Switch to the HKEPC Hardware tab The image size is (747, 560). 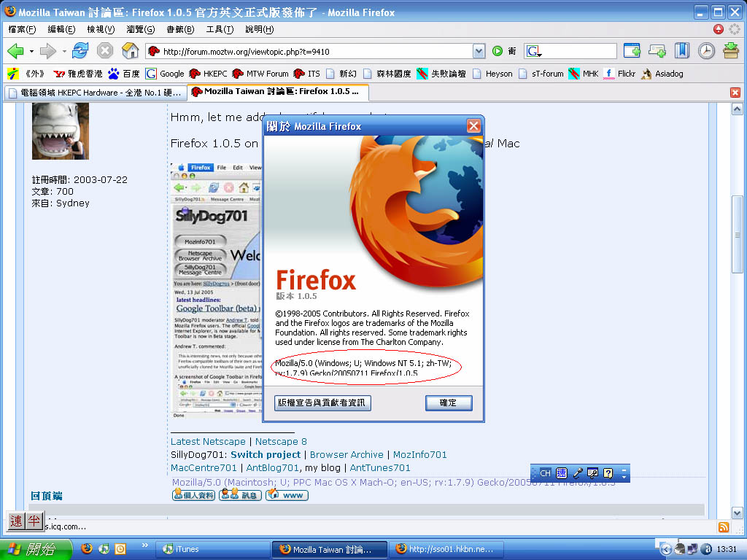click(96, 93)
